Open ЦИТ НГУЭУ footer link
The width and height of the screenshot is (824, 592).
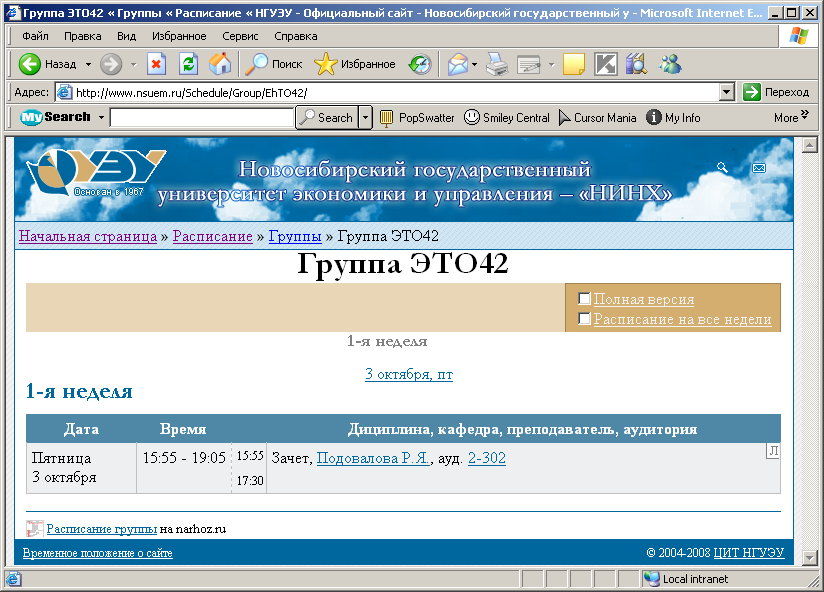pyautogui.click(x=749, y=553)
